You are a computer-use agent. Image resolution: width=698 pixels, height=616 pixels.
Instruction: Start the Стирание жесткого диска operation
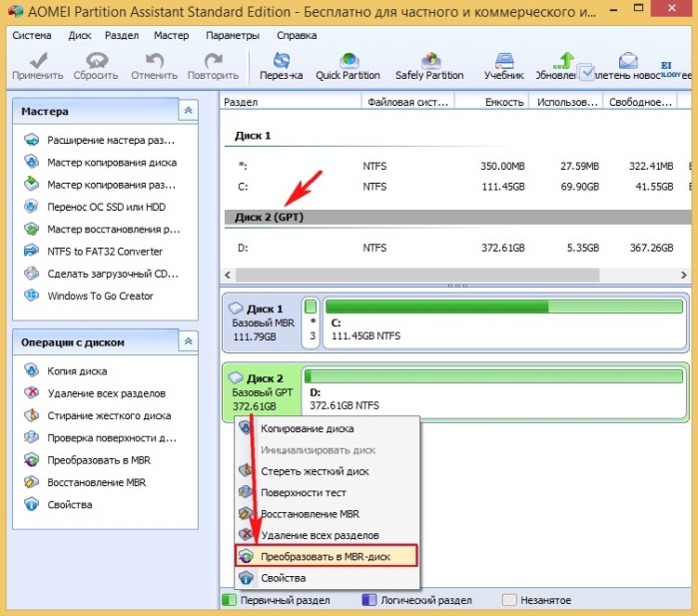[109, 415]
